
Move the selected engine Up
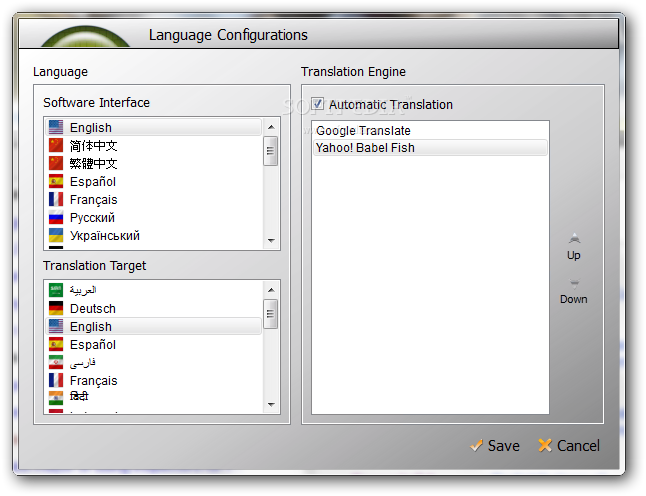pyautogui.click(x=574, y=247)
